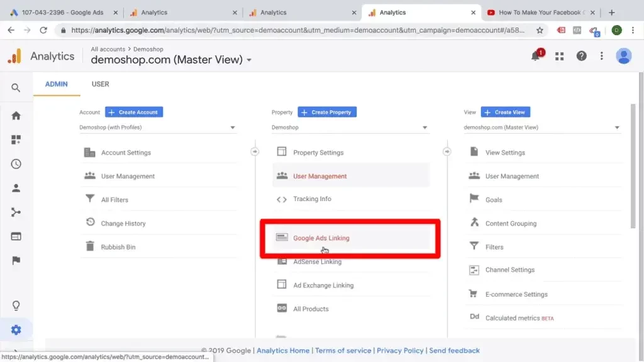Image resolution: width=644 pixels, height=362 pixels.
Task: Switch to the ADMIN tab
Action: 56,84
